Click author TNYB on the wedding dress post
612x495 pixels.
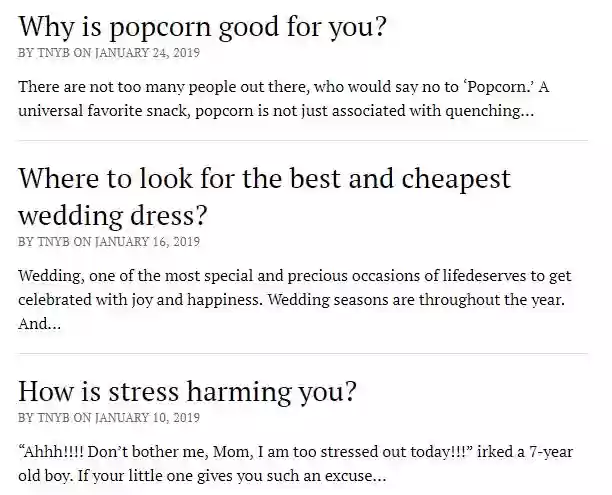point(53,242)
